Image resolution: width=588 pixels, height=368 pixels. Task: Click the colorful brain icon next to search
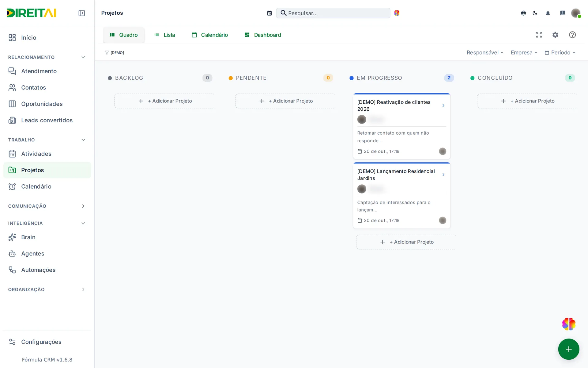397,13
